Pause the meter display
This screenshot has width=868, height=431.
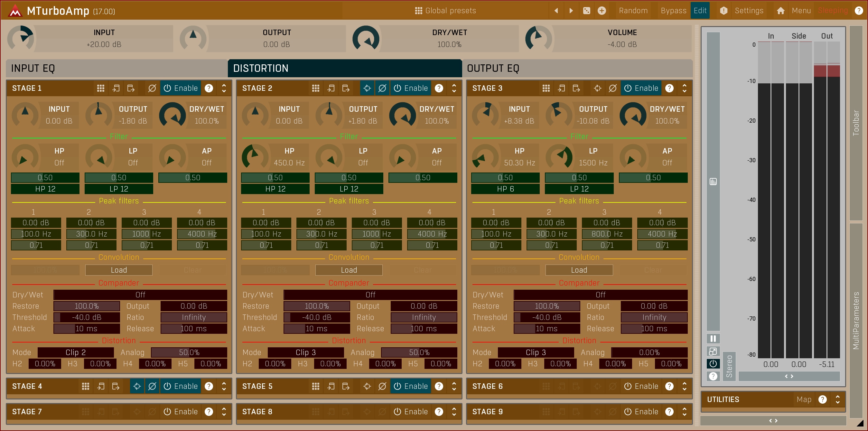pos(713,338)
